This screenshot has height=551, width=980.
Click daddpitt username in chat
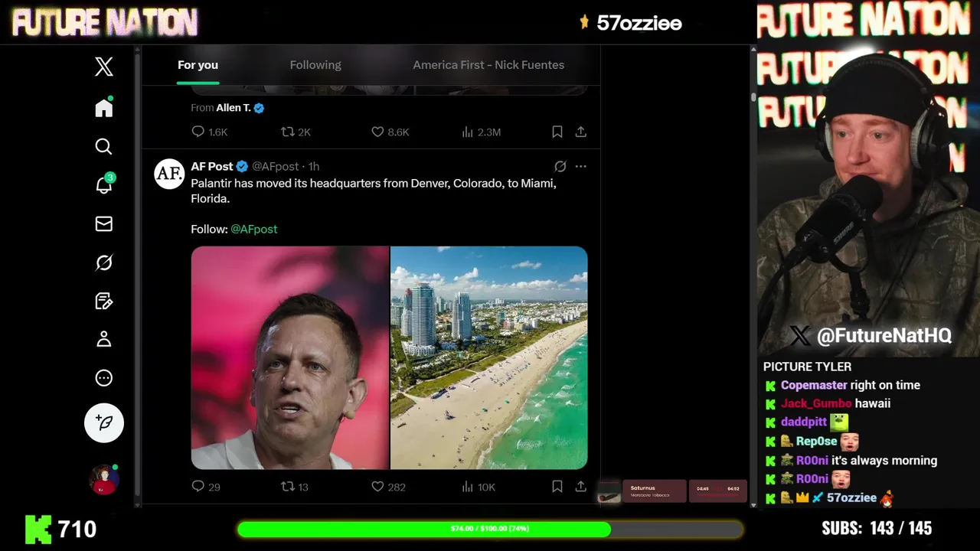click(804, 422)
